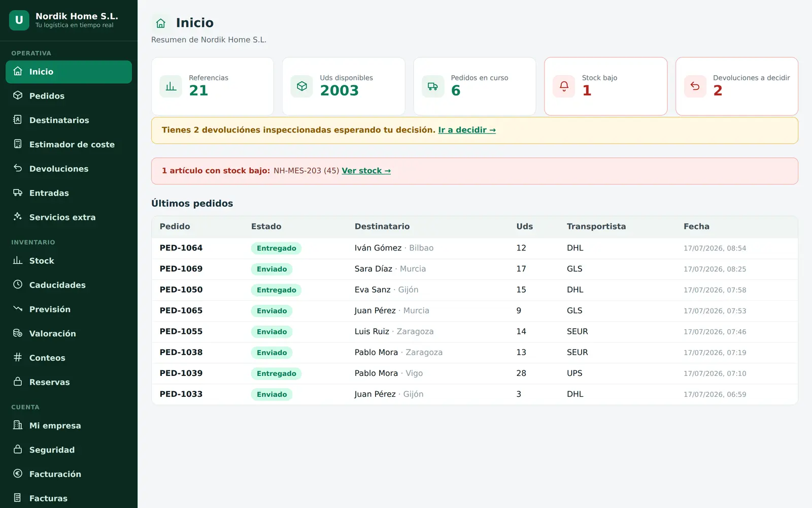
Task: Follow the 'Ir a decidir' link
Action: pos(467,130)
